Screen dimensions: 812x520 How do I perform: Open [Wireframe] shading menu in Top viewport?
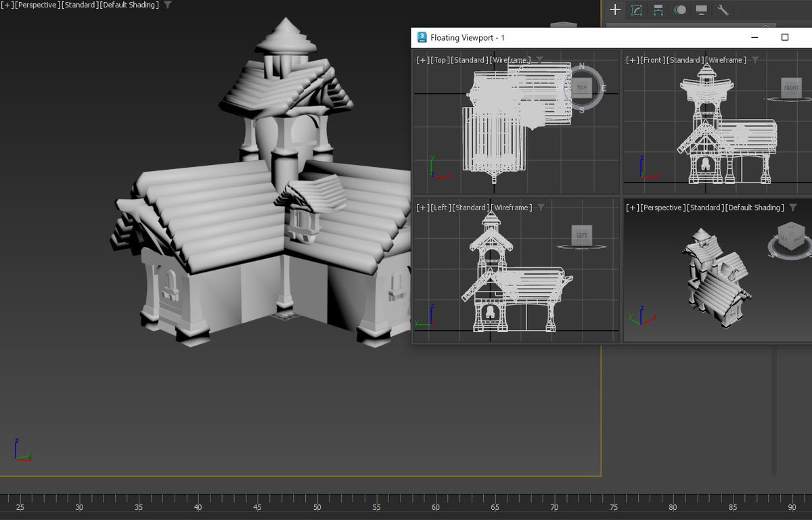point(510,60)
